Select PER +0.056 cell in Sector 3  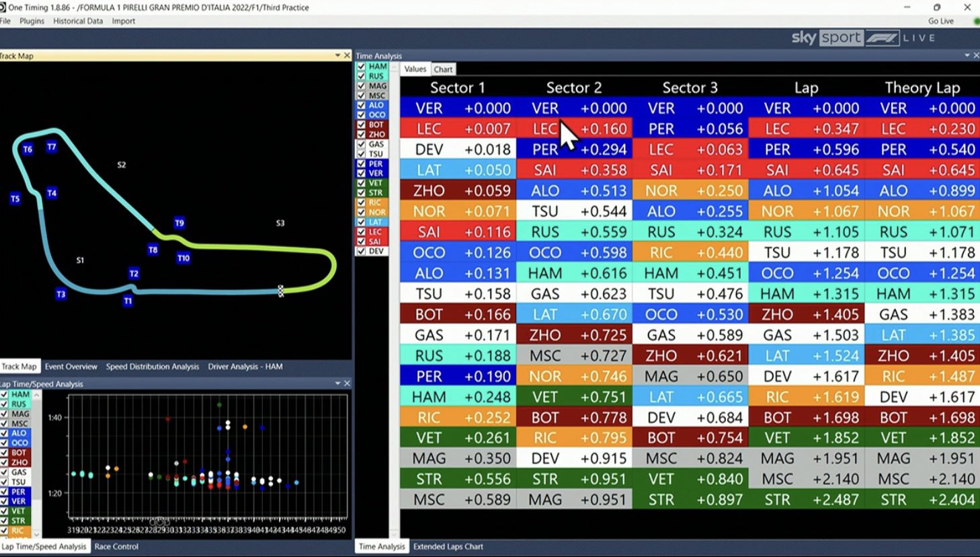[x=690, y=128]
